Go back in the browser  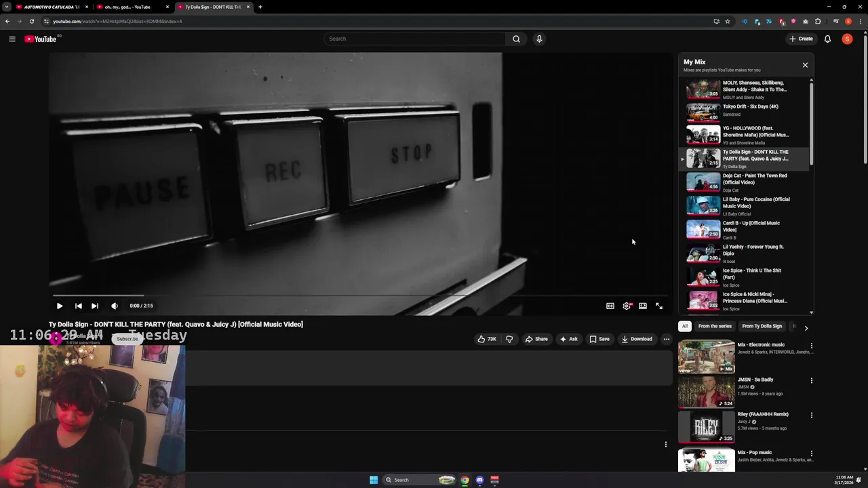click(x=7, y=21)
